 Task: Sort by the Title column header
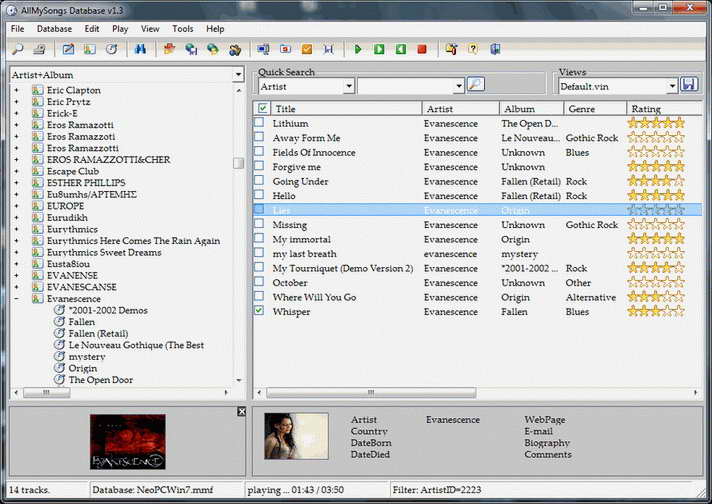346,109
